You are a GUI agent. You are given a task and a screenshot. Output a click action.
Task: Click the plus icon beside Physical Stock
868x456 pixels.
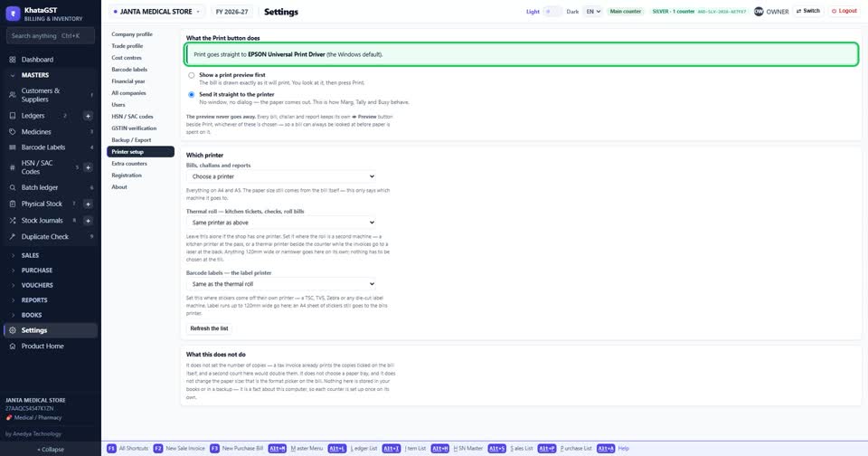(x=88, y=204)
